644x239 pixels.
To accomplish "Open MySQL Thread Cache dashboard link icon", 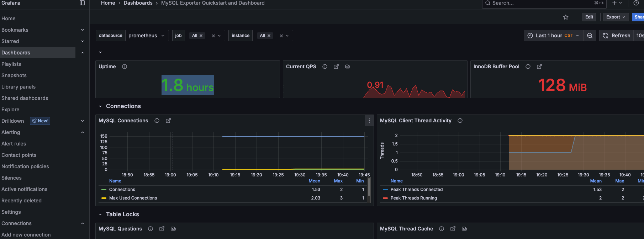I will click(x=464, y=229).
